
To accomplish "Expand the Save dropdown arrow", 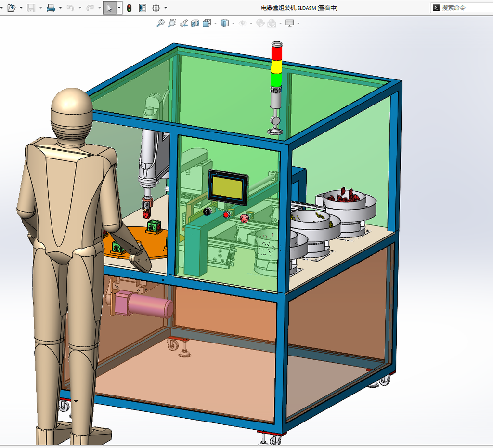I will [x=40, y=8].
